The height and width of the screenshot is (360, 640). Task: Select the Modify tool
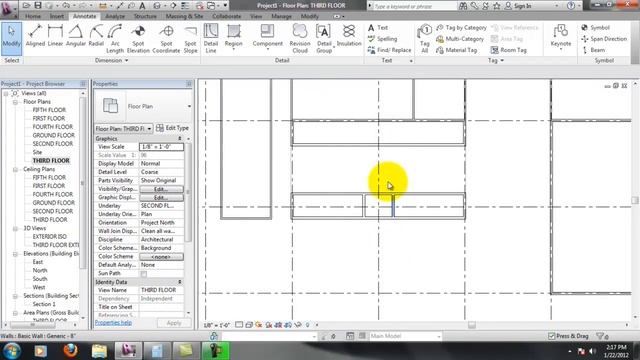pos(11,38)
